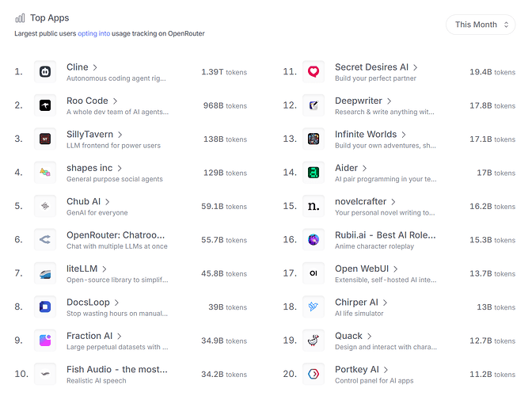Click the Infinite Worlds app icon
The height and width of the screenshot is (396, 532).
313,139
